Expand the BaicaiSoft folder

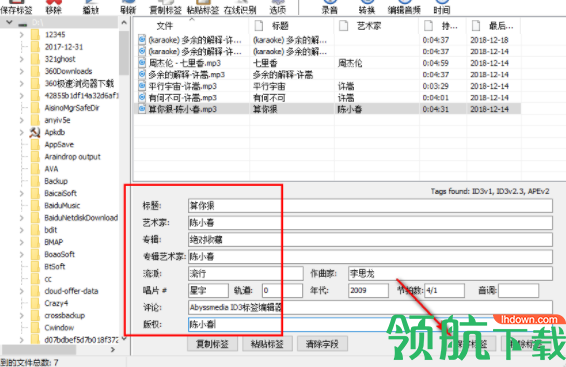tap(22, 193)
